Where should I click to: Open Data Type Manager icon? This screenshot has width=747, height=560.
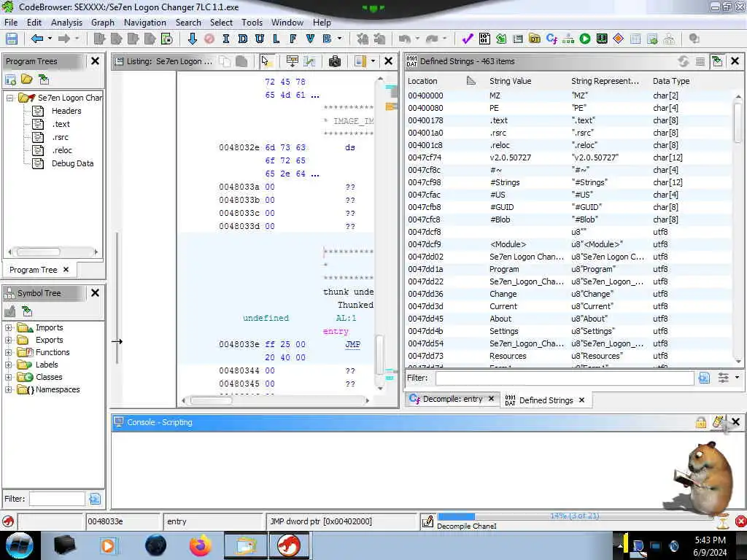(535, 39)
